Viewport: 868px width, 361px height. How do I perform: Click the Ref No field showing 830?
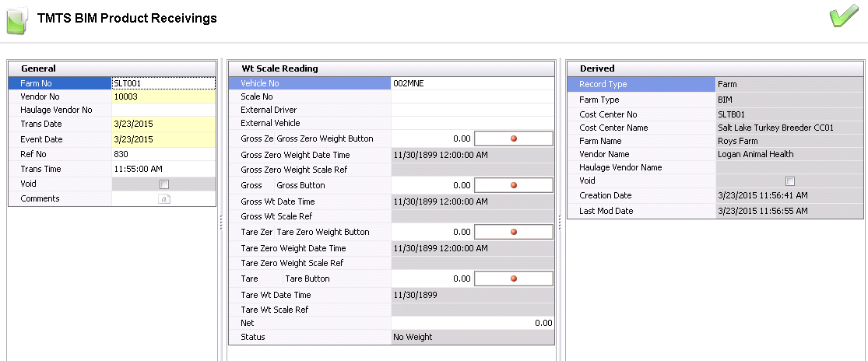(x=163, y=154)
